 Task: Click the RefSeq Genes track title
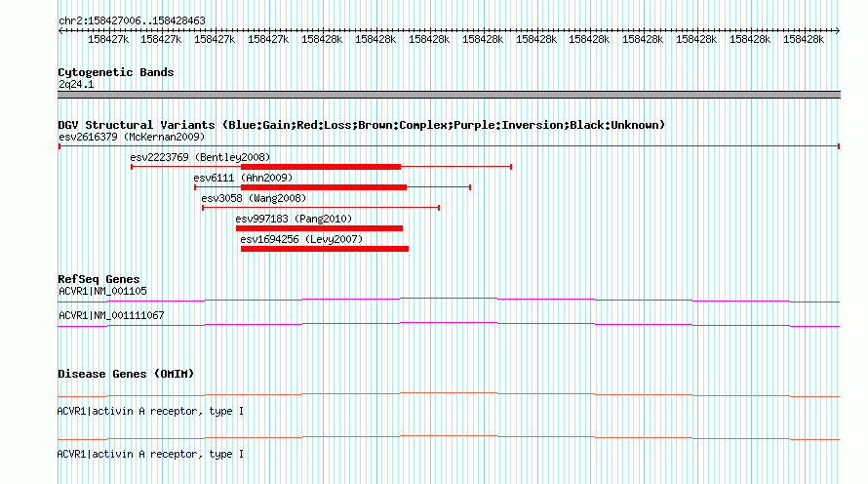tap(99, 278)
